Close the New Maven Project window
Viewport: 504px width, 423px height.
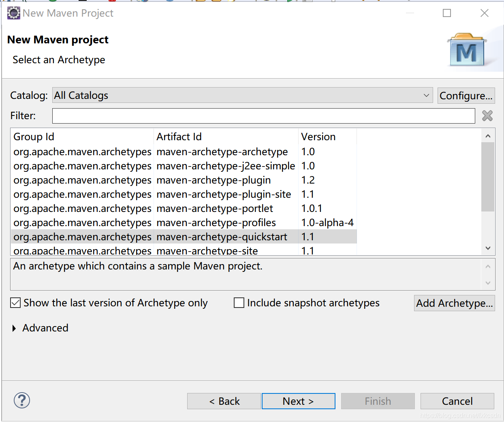pyautogui.click(x=485, y=13)
